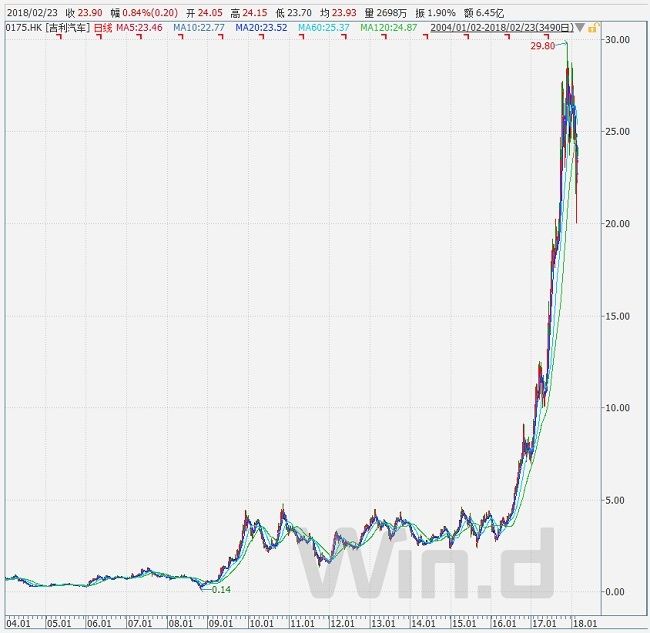Click the opening price 开 24.05

pyautogui.click(x=204, y=13)
